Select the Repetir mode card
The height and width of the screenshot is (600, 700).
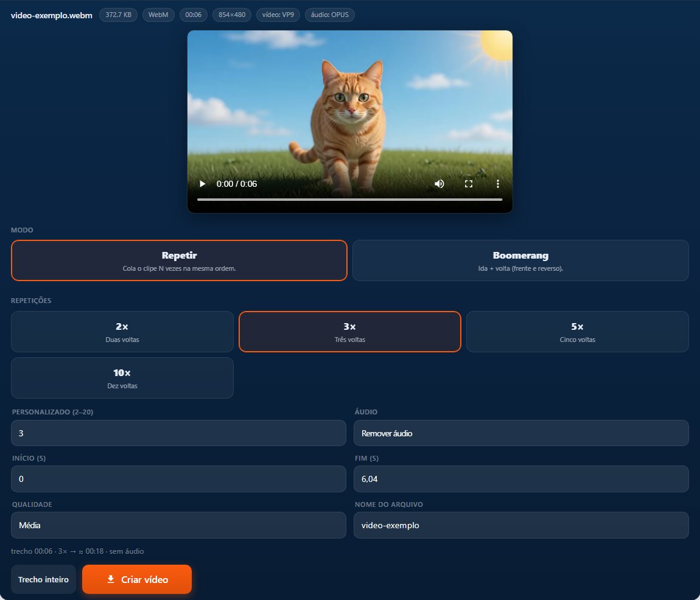pos(179,260)
